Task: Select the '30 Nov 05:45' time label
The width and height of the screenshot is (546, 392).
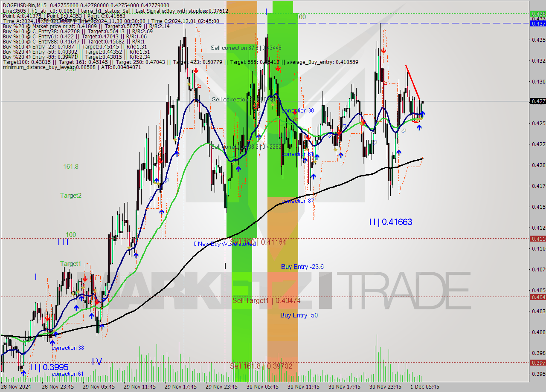Action: (262, 386)
